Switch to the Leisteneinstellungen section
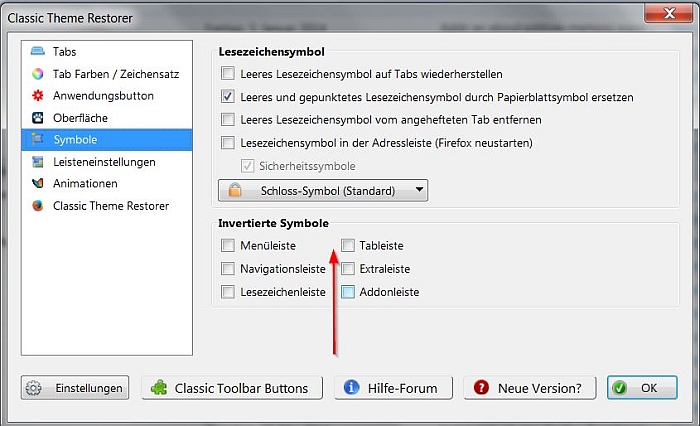The image size is (700, 426). (104, 162)
